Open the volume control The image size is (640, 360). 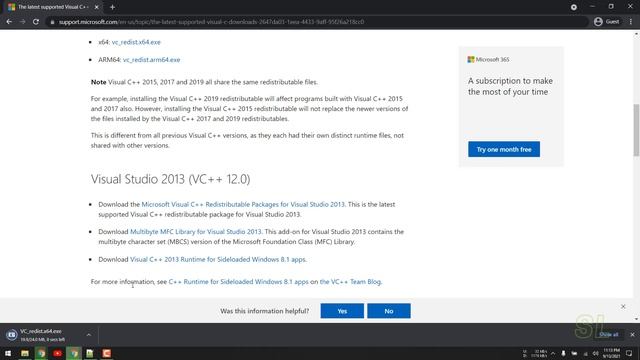[x=596, y=353]
